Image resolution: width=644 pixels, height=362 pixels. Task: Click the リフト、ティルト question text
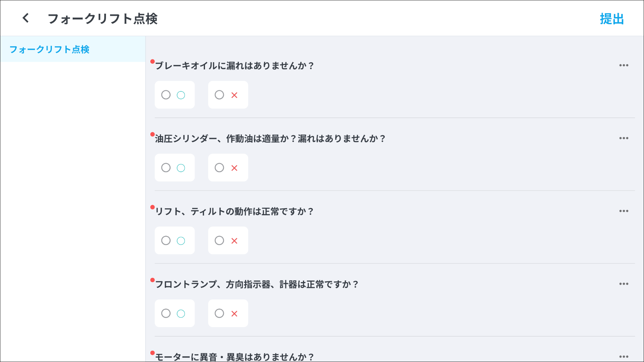pyautogui.click(x=234, y=211)
